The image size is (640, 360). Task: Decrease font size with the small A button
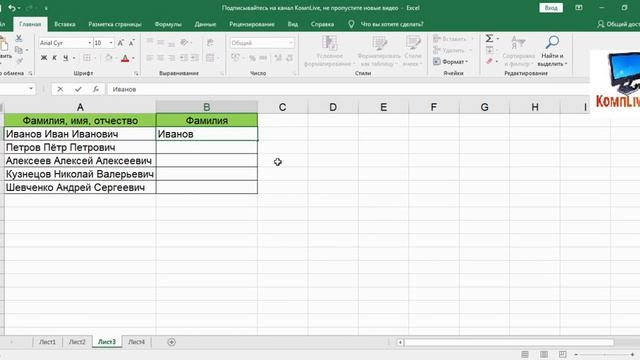[131, 43]
